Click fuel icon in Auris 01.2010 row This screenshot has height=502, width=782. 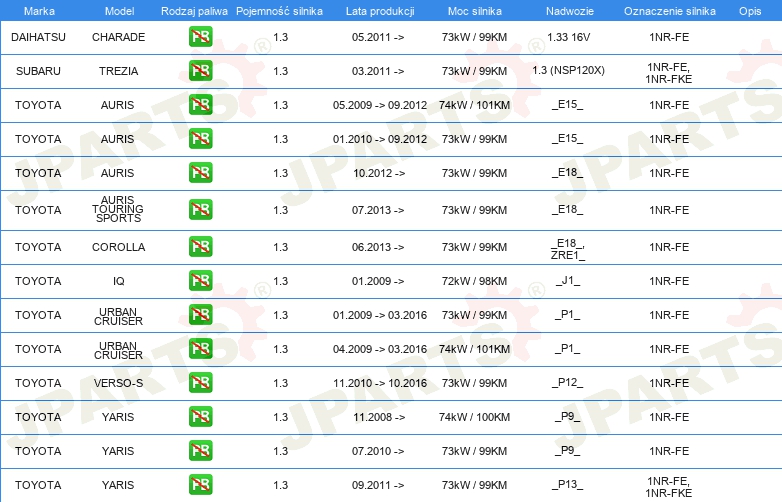[200, 138]
